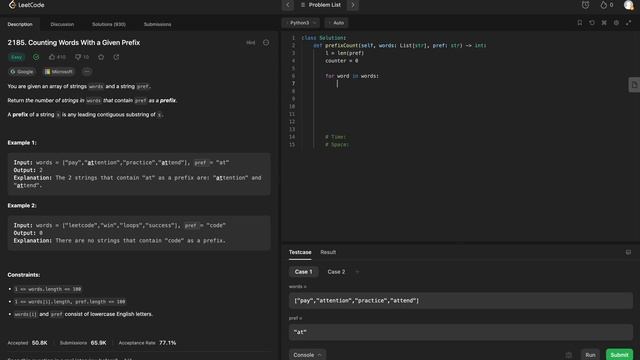Edit the words input field
The height and width of the screenshot is (360, 640).
(461, 300)
